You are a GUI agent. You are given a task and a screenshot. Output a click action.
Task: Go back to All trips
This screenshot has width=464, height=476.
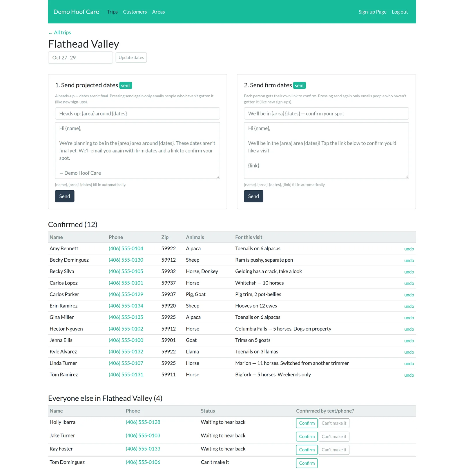tap(60, 32)
